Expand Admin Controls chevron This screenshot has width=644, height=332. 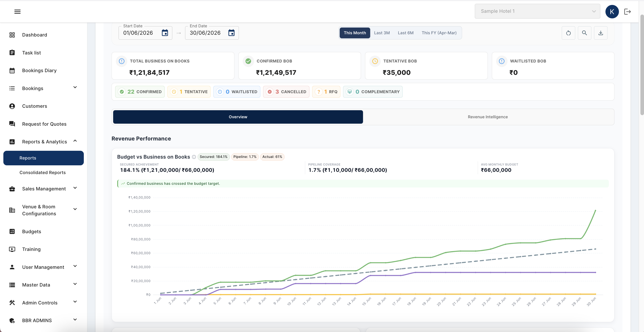(75, 302)
